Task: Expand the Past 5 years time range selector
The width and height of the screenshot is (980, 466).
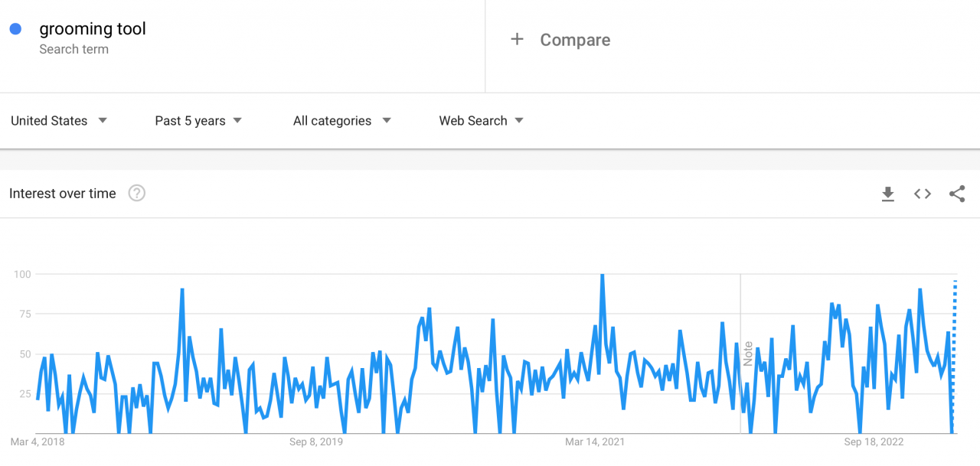Action: (198, 120)
